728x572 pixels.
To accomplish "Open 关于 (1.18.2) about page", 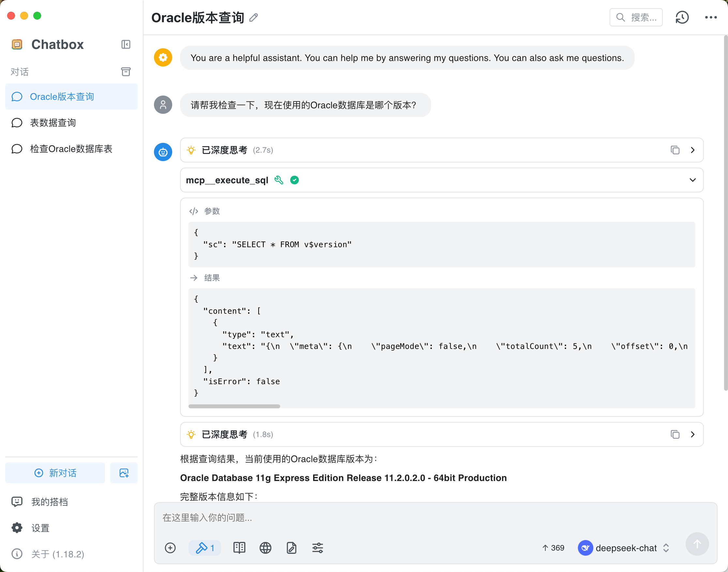I will [71, 554].
